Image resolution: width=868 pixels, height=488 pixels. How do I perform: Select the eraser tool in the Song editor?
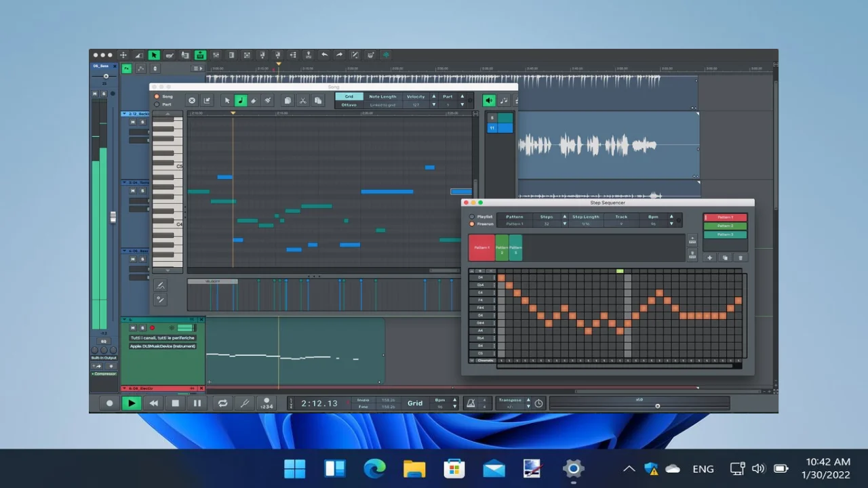254,100
